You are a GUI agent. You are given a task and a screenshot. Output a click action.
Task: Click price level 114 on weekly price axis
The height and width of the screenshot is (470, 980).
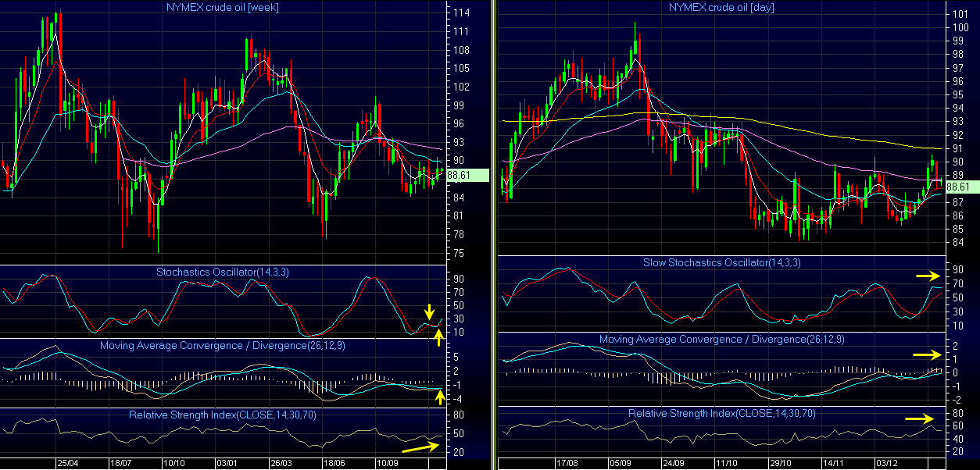(460, 13)
